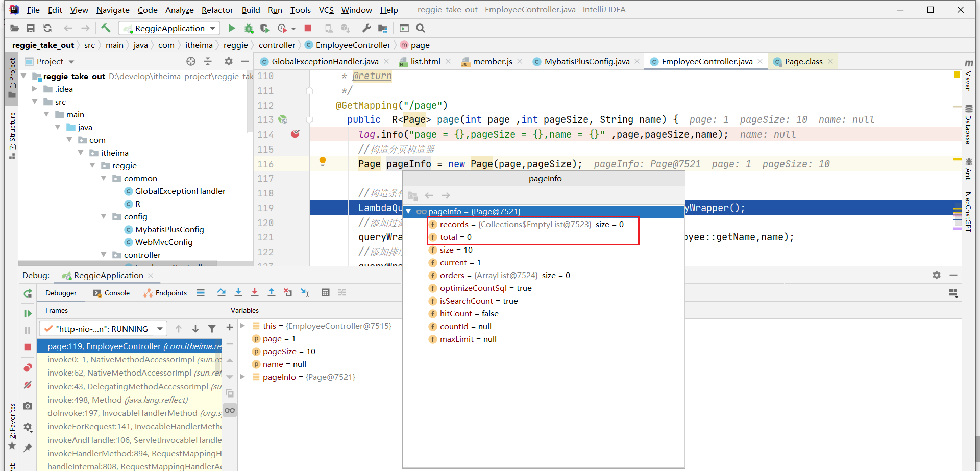This screenshot has height=471, width=980.
Task: Collapse the pageInfo node in the popup
Action: [x=408, y=211]
